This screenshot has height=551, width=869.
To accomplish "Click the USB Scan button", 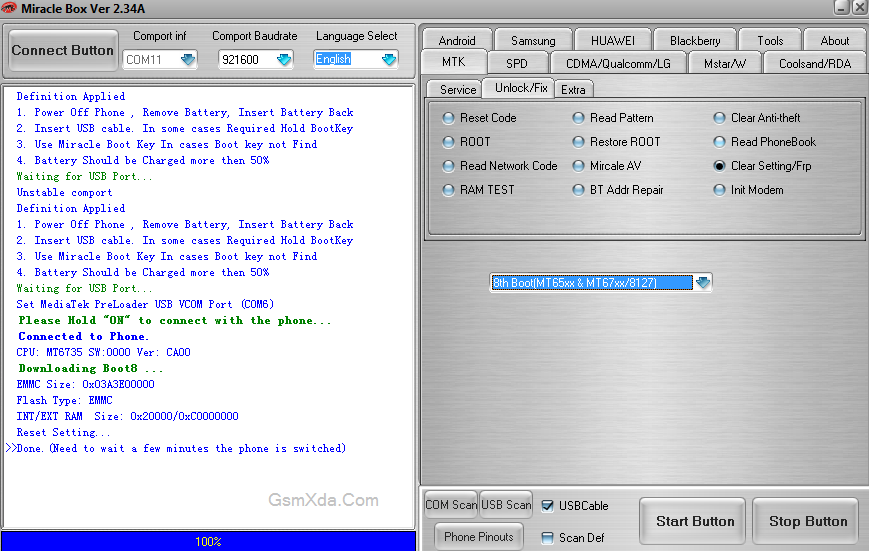I will [x=506, y=504].
